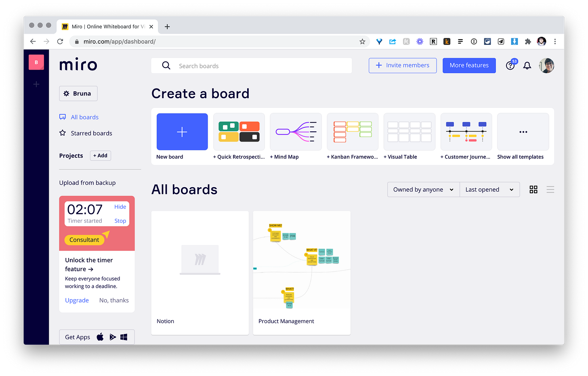Viewport: 588px width, 376px height.
Task: Switch to list view of boards
Action: 550,190
